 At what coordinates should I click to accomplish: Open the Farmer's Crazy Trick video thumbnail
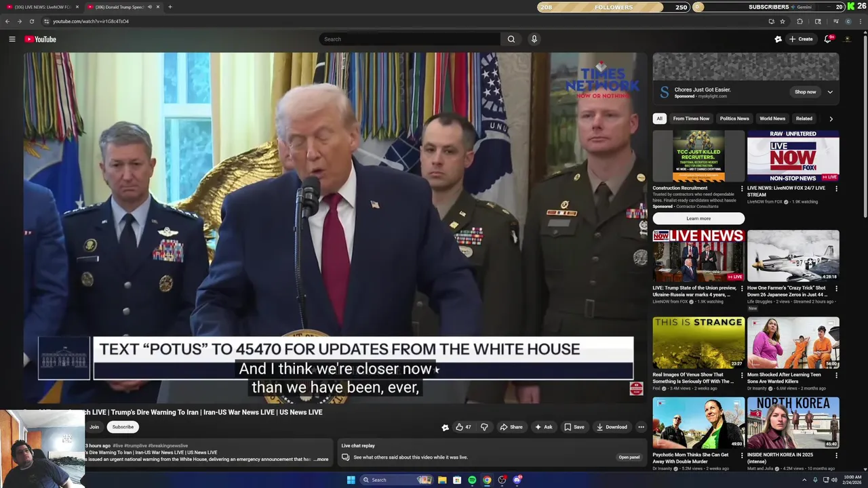click(793, 256)
